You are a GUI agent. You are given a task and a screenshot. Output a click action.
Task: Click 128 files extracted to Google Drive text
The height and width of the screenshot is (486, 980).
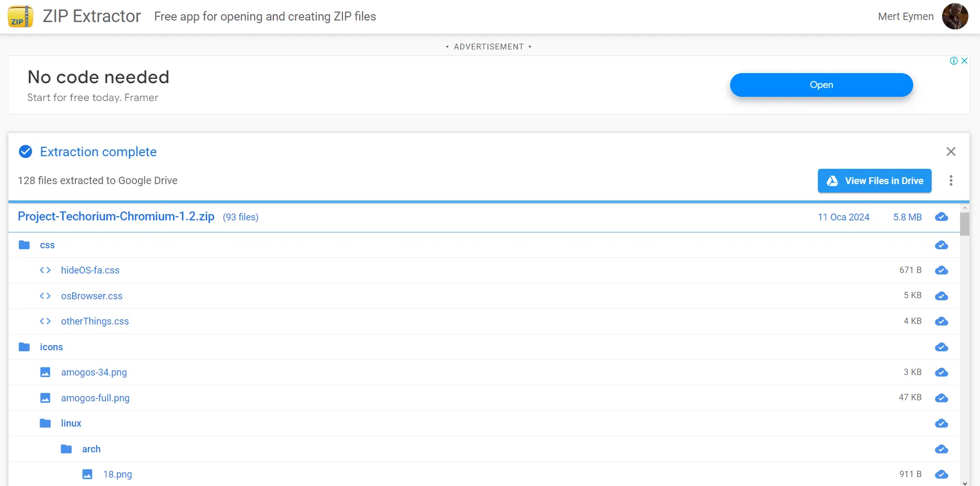click(x=98, y=180)
